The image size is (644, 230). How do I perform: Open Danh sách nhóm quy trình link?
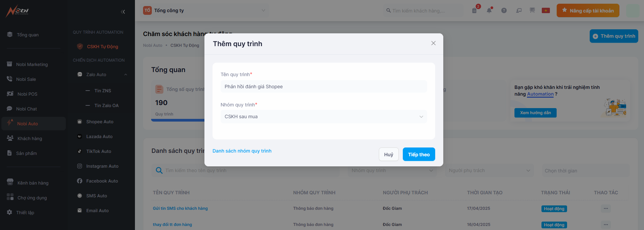point(242,151)
